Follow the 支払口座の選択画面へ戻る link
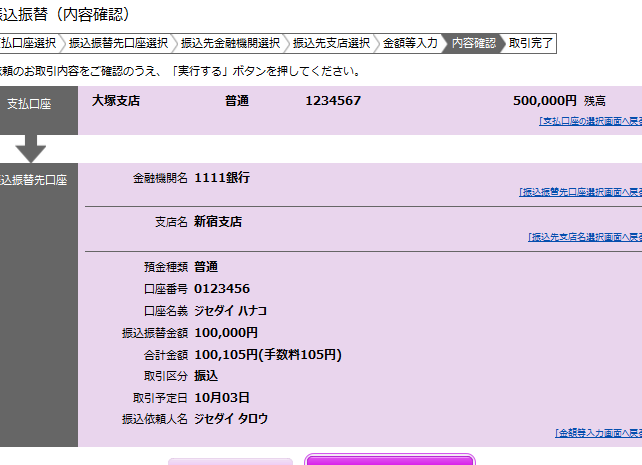Viewport: 642px width, 465px height. click(590, 121)
